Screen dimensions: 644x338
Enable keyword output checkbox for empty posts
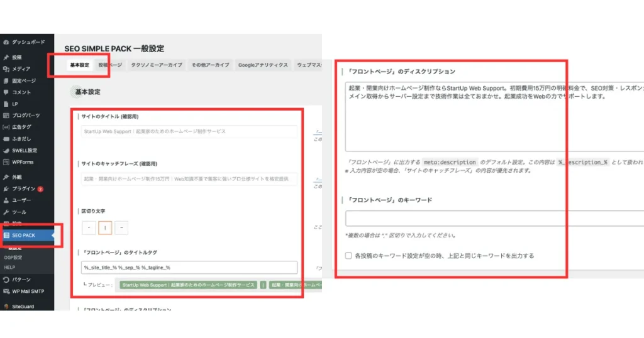click(x=348, y=256)
